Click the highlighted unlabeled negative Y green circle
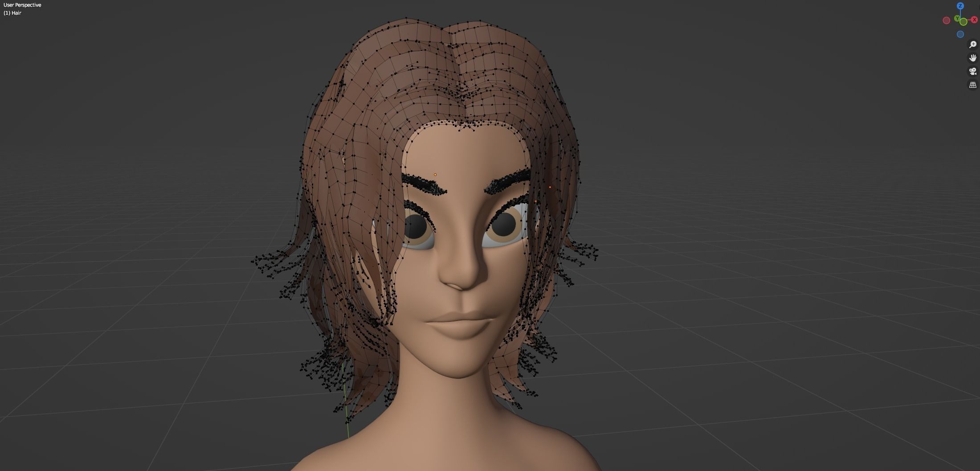 [964, 21]
